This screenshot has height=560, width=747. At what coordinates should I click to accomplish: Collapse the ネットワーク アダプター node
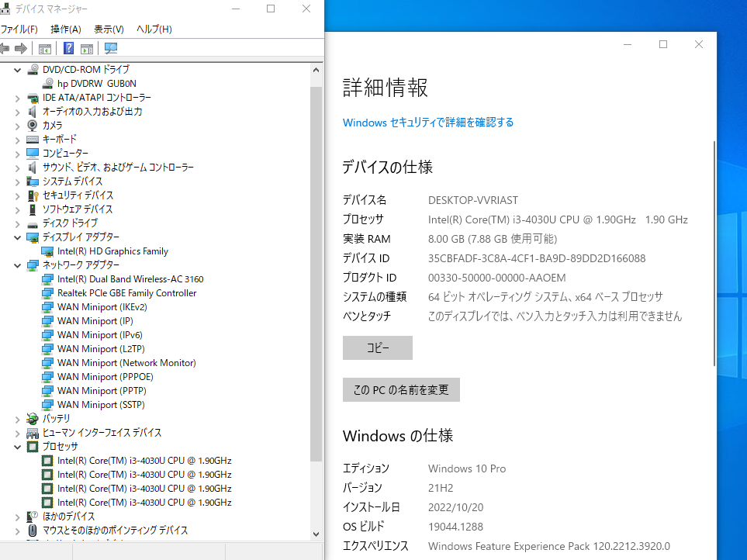point(18,265)
